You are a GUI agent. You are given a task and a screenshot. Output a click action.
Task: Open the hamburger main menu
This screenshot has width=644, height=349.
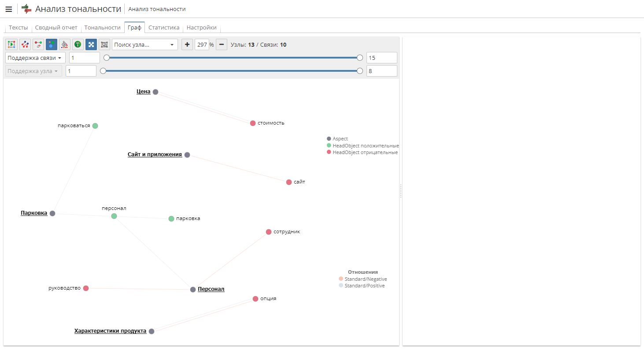tap(9, 9)
